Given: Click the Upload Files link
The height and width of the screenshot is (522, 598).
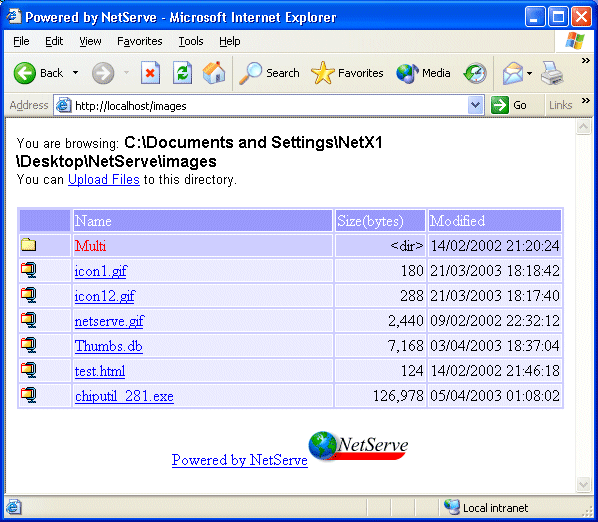Looking at the screenshot, I should 104,179.
